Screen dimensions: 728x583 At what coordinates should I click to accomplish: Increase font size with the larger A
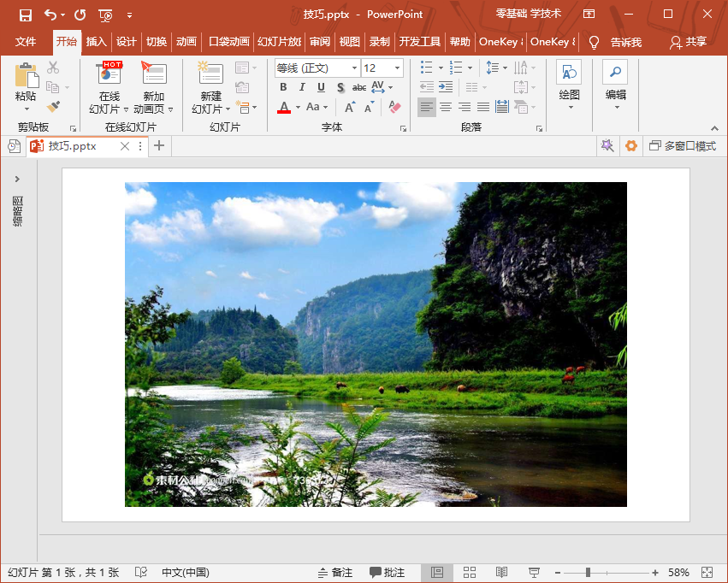tap(351, 107)
